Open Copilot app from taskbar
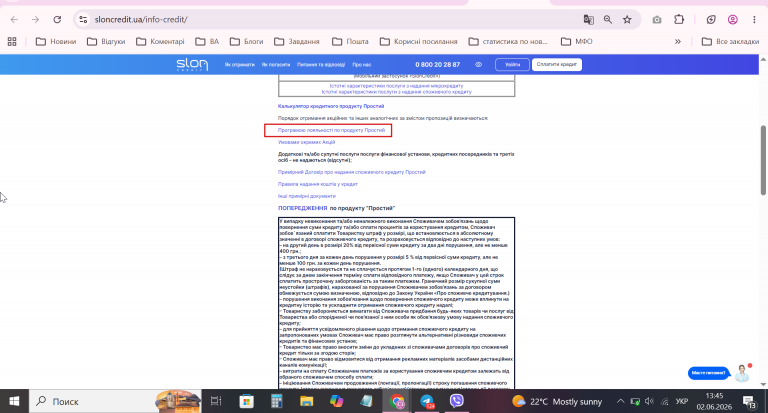Image resolution: width=768 pixels, height=413 pixels. [x=336, y=401]
